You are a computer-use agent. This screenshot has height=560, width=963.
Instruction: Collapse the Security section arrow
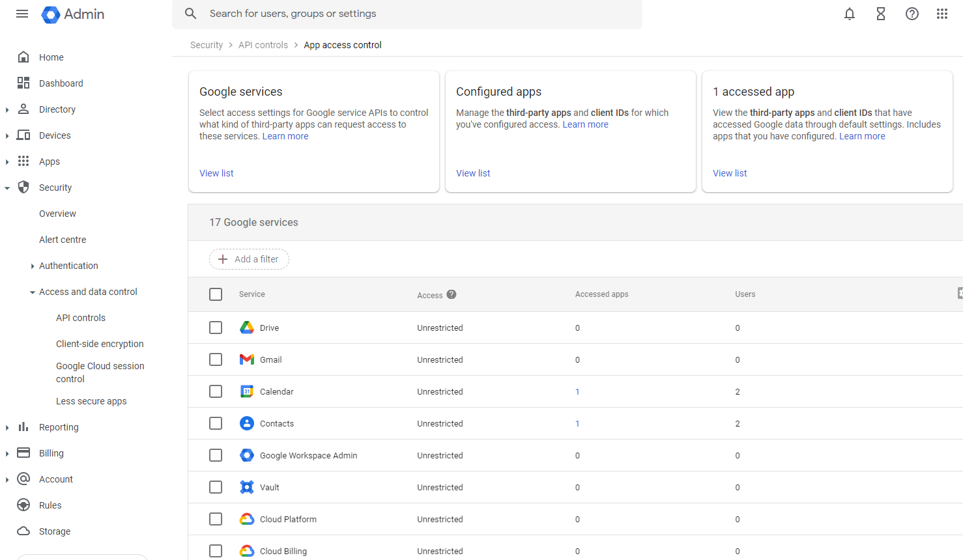tap(7, 188)
